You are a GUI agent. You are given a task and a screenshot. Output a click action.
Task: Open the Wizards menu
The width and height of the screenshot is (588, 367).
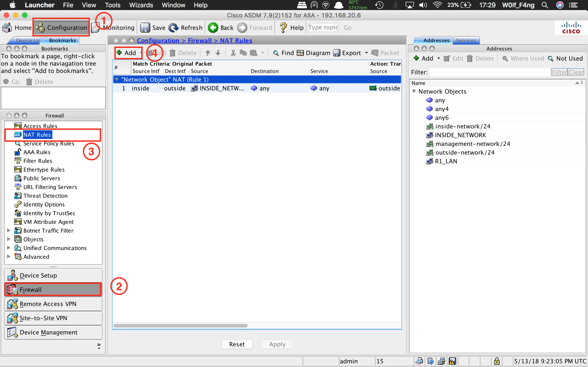pos(141,5)
